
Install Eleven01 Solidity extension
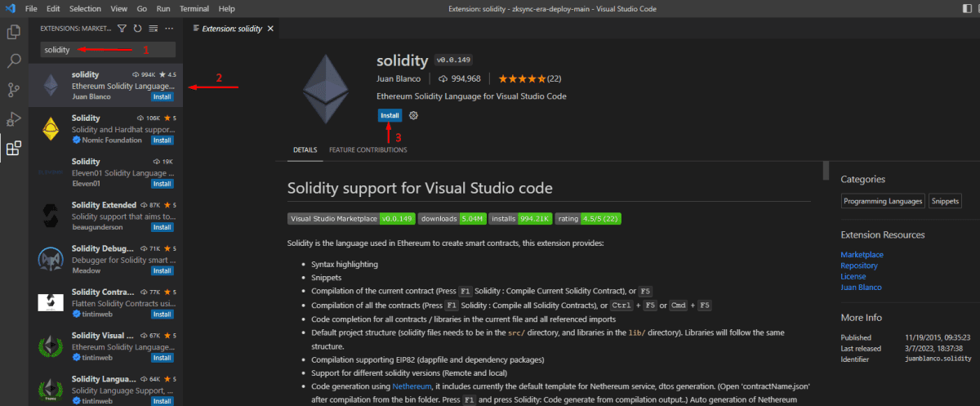(163, 184)
